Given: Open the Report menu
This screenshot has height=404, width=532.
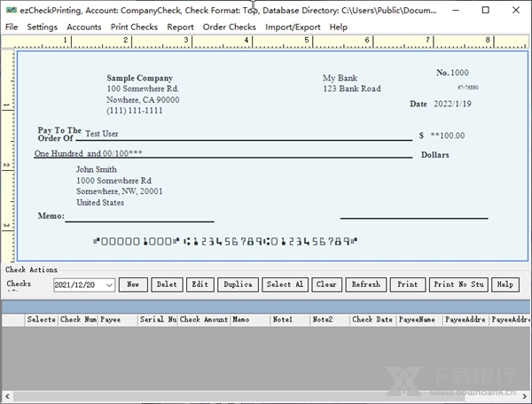Looking at the screenshot, I should (x=180, y=27).
